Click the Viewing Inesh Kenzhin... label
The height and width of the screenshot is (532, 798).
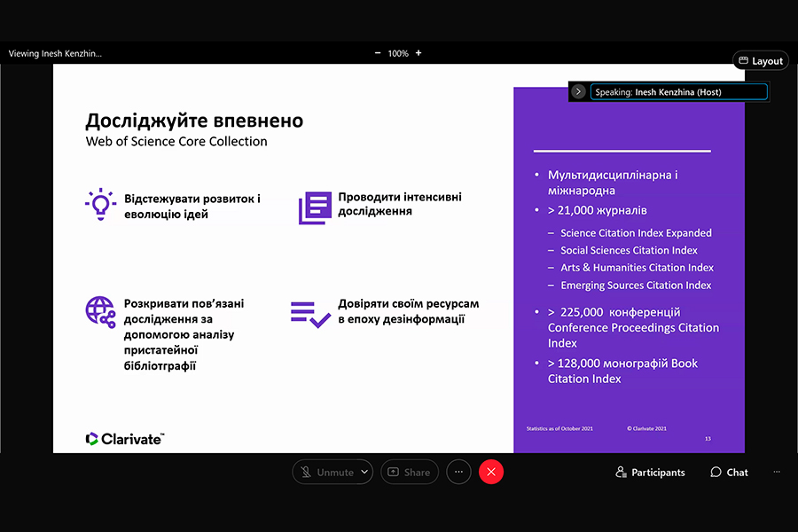pyautogui.click(x=55, y=53)
